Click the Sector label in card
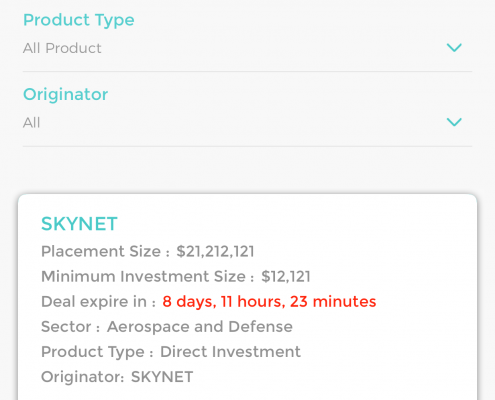Screen dimensions: 495x400 tap(70, 327)
